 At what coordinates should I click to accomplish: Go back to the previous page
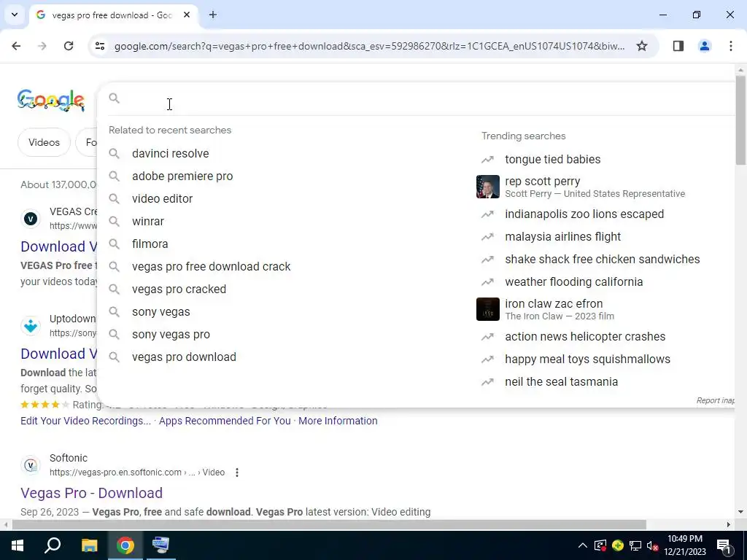click(x=16, y=46)
